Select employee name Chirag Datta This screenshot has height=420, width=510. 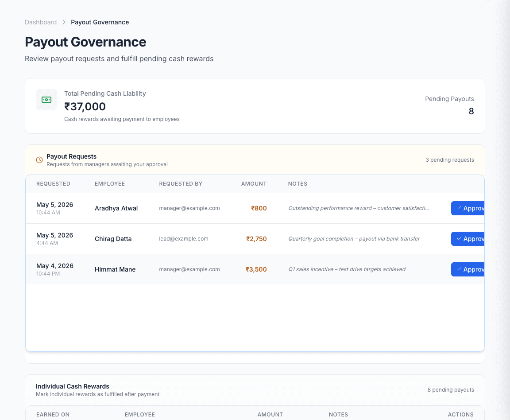coord(113,239)
